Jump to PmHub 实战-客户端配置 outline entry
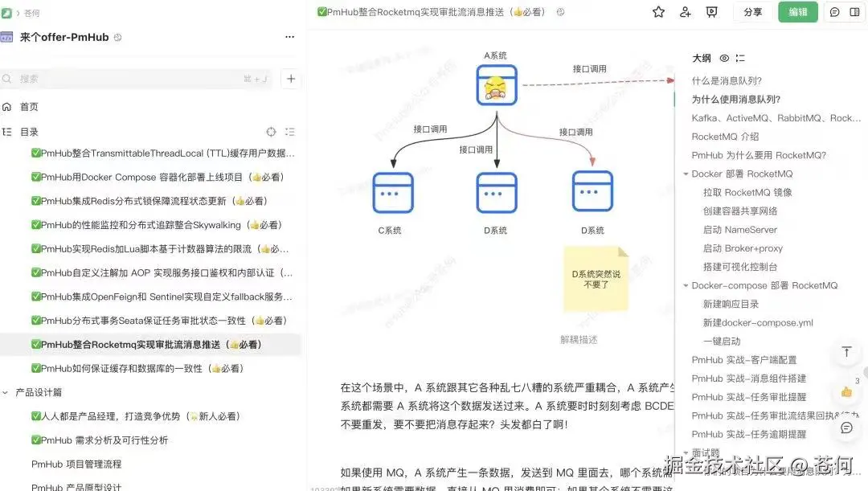 (744, 360)
